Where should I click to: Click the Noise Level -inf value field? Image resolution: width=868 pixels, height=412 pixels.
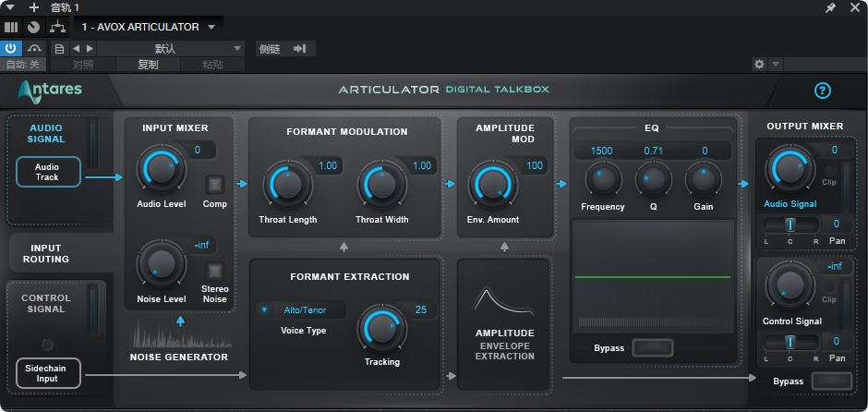point(201,246)
